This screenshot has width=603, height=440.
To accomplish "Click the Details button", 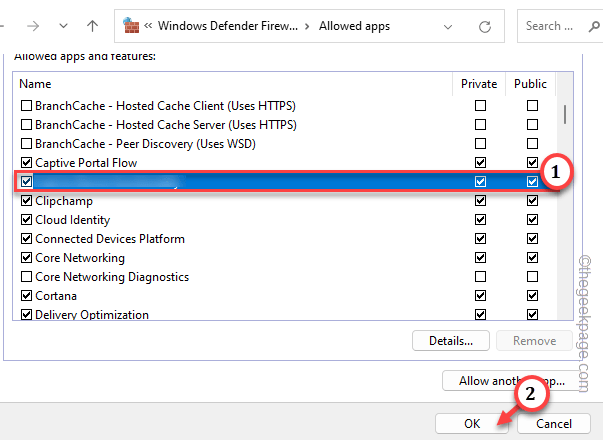I will tap(450, 341).
